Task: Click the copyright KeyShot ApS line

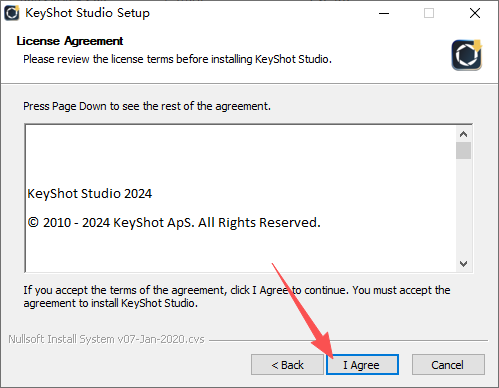Action: [x=174, y=223]
